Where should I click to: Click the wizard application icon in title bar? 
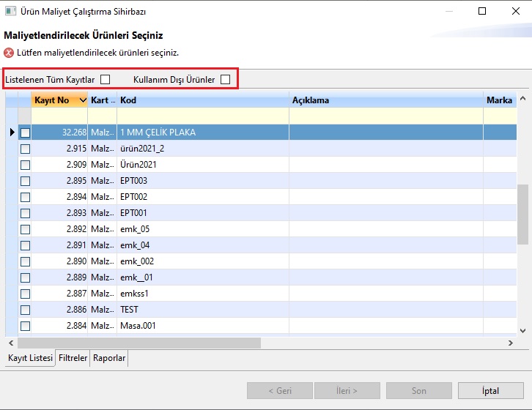point(10,11)
